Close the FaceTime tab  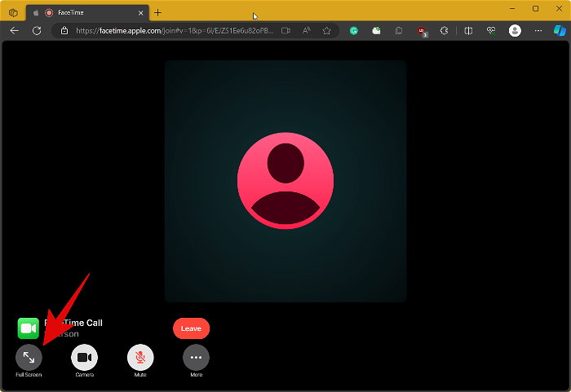point(141,13)
